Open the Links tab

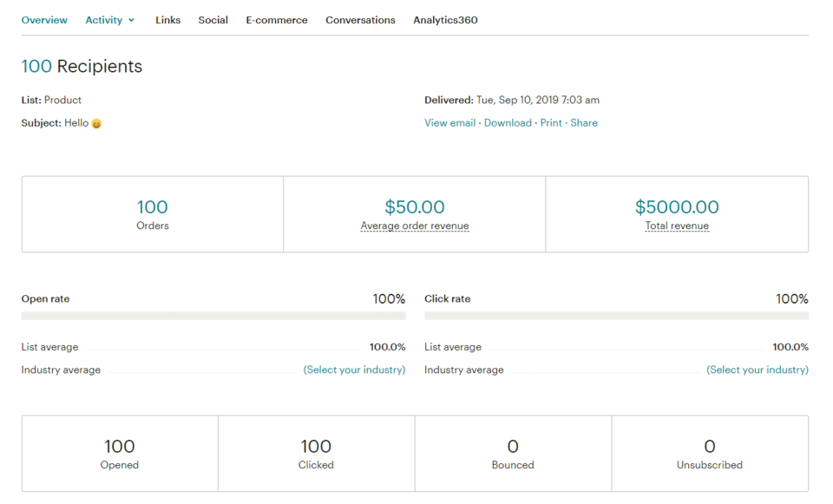tap(167, 20)
